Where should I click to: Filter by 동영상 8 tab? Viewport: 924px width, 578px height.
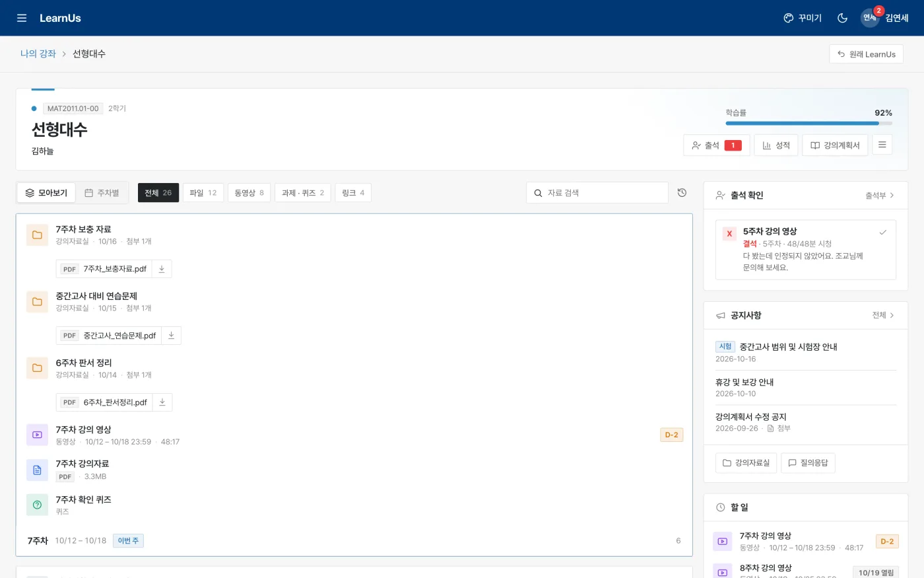pyautogui.click(x=249, y=193)
